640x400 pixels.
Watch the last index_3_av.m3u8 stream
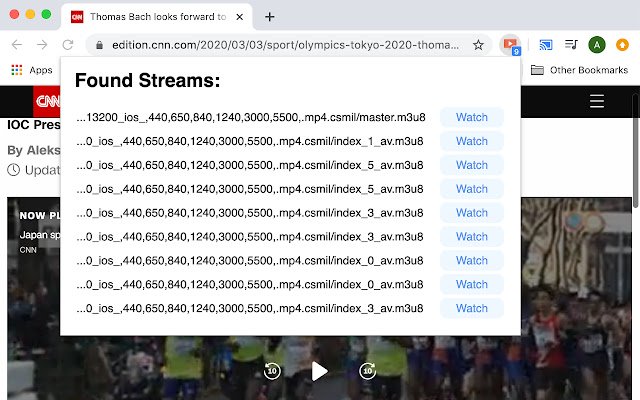pos(471,309)
